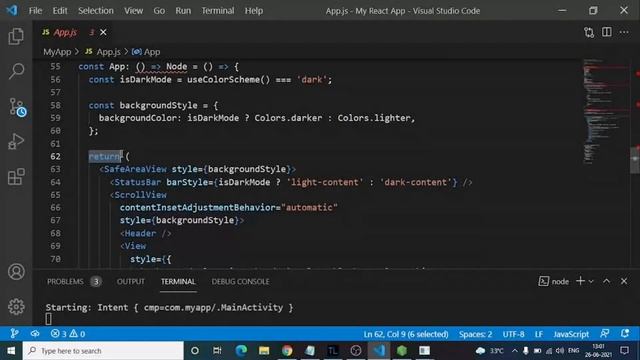Click the Windows taskbar search box

click(103, 351)
